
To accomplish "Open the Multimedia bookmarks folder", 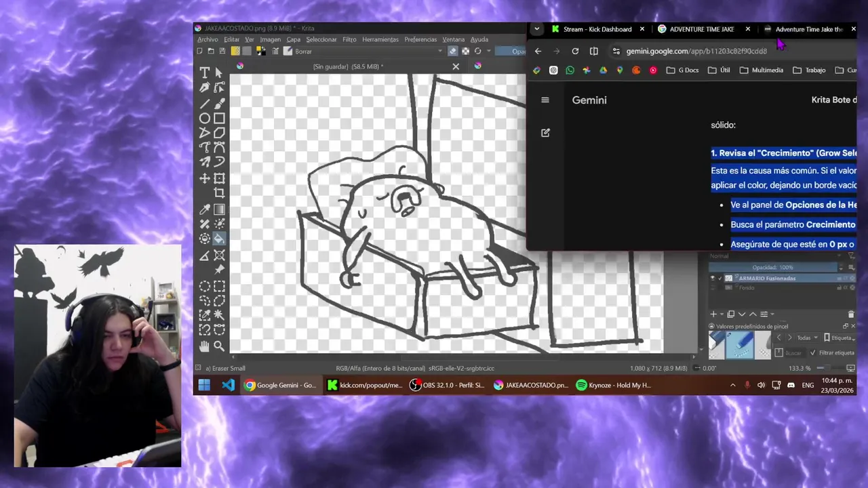I will pos(761,70).
